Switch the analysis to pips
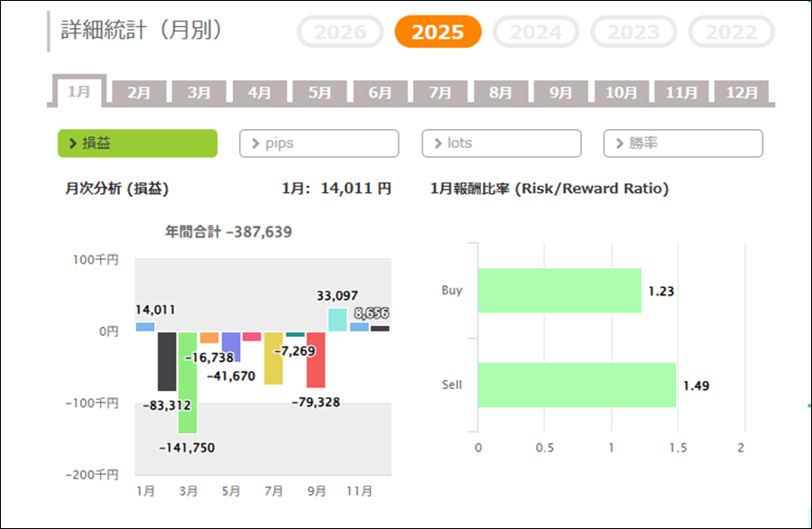812x529 pixels. [x=318, y=144]
